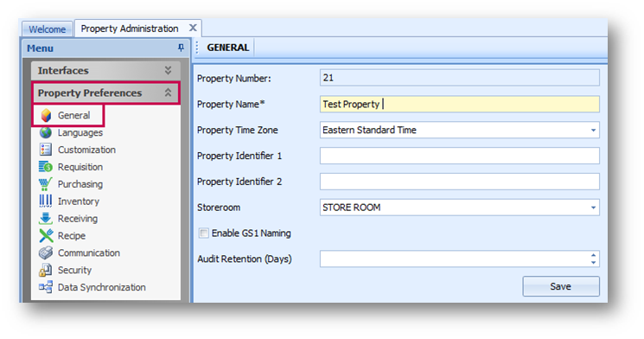The image size is (644, 339).
Task: Enable the GS1 Naming checkbox
Action: [204, 233]
